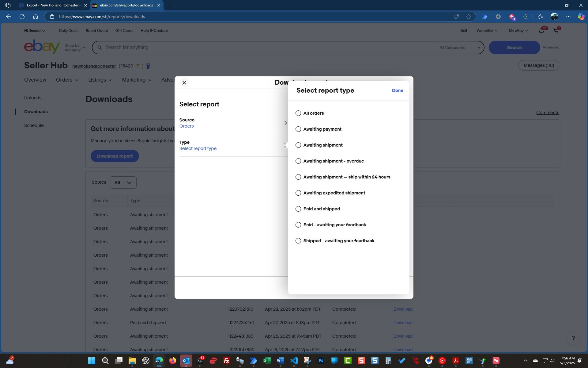
Task: Click Done in report type panel
Action: pos(397,90)
